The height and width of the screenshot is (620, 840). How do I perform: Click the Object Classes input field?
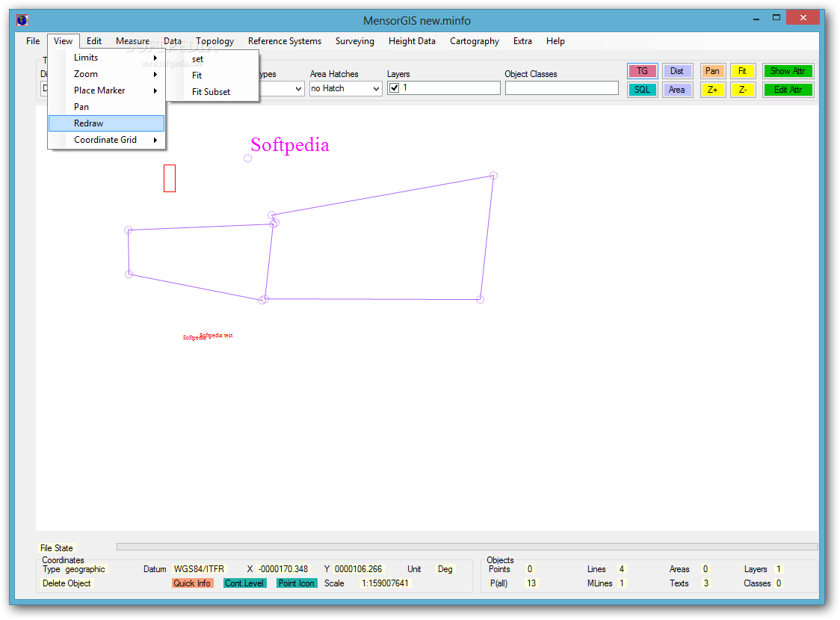[562, 88]
